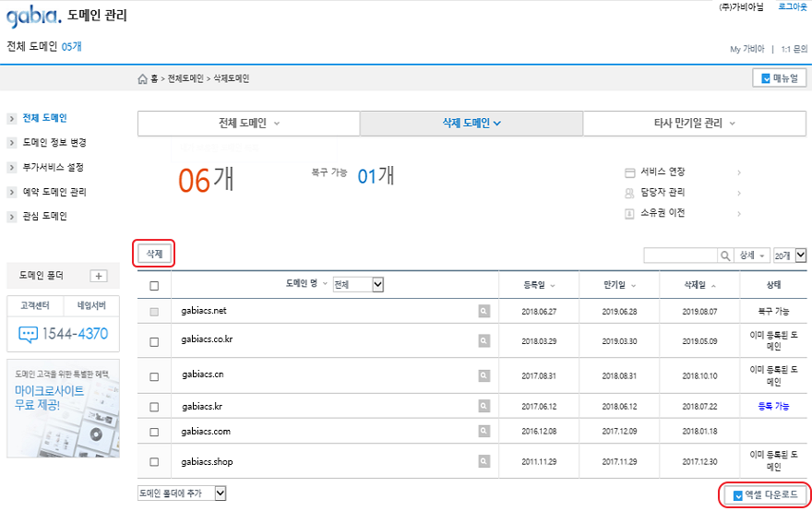Click the chat bubble icon by 1544-4370
The image size is (812, 511).
pos(28,334)
